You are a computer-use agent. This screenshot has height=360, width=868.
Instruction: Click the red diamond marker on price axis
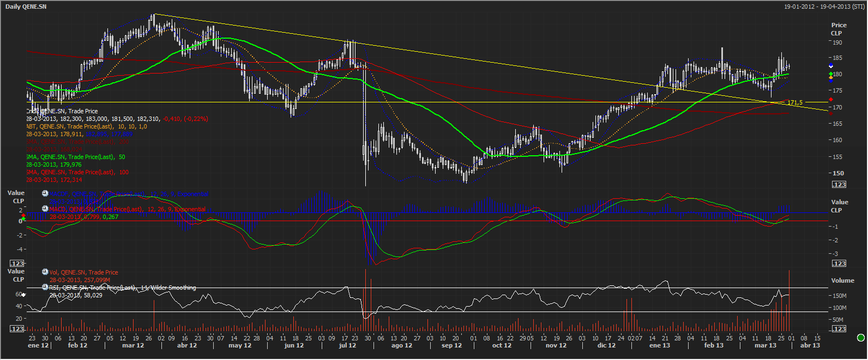click(830, 100)
